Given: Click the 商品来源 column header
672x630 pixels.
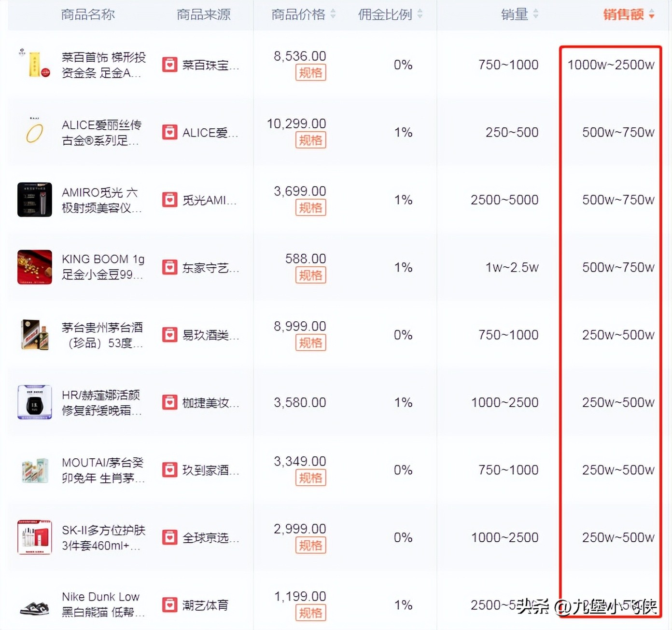Looking at the screenshot, I should (204, 14).
